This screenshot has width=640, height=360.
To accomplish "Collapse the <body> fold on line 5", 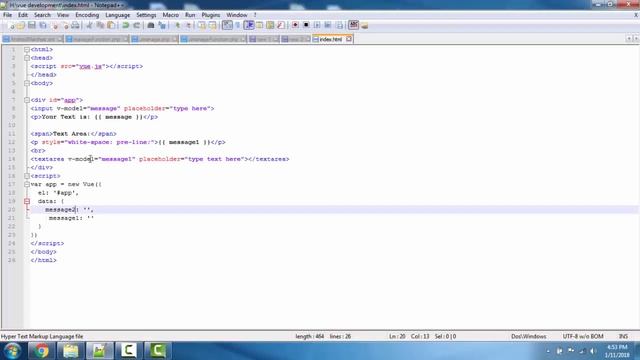I will click(27, 83).
